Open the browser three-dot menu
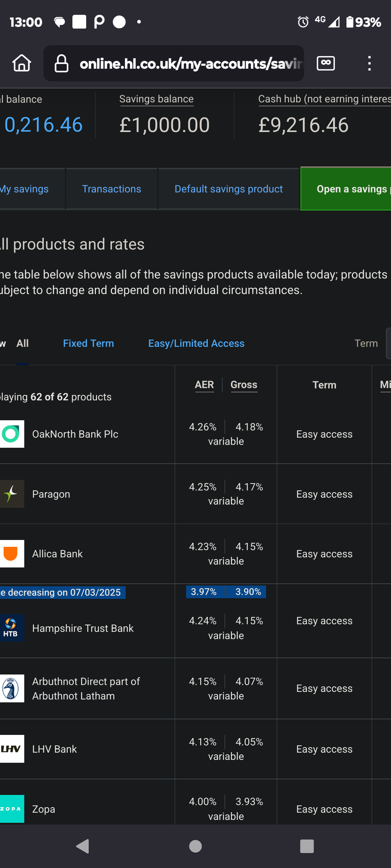The width and height of the screenshot is (391, 868). tap(369, 63)
